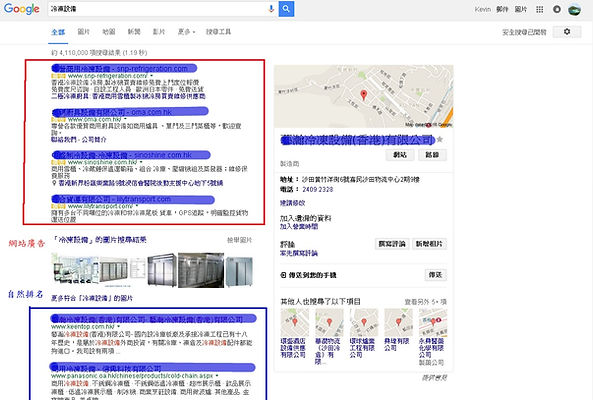The height and width of the screenshot is (400, 593).
Task: Click the be-first-to-review link
Action: 299,253
